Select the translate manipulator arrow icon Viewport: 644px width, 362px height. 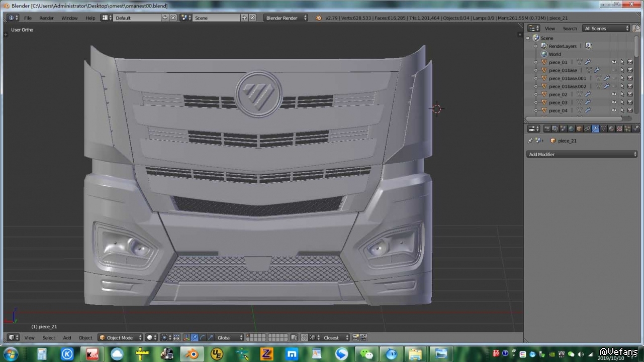195,338
